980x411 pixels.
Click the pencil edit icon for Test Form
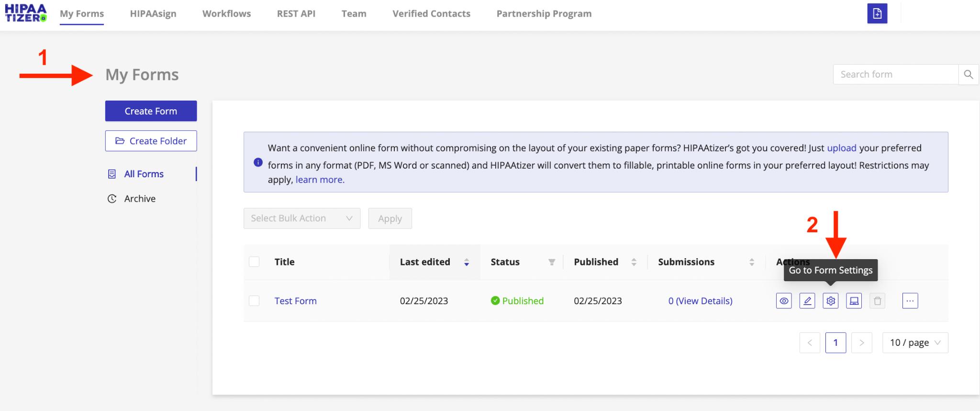[807, 301]
